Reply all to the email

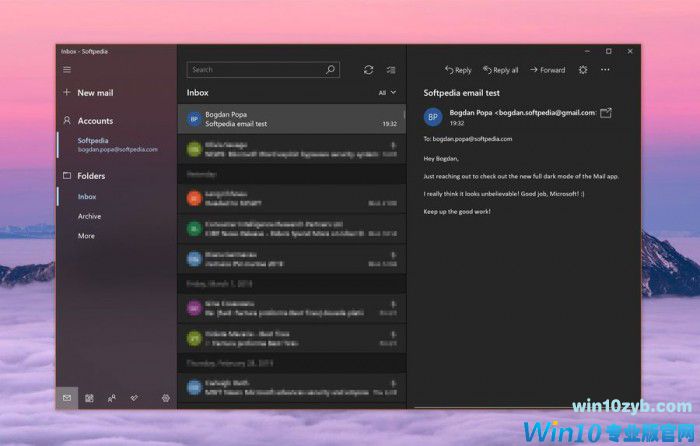coord(500,70)
